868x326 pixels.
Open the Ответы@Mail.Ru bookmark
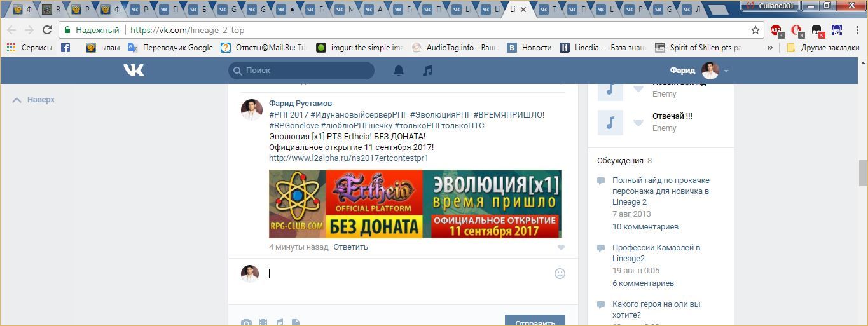pyautogui.click(x=264, y=47)
